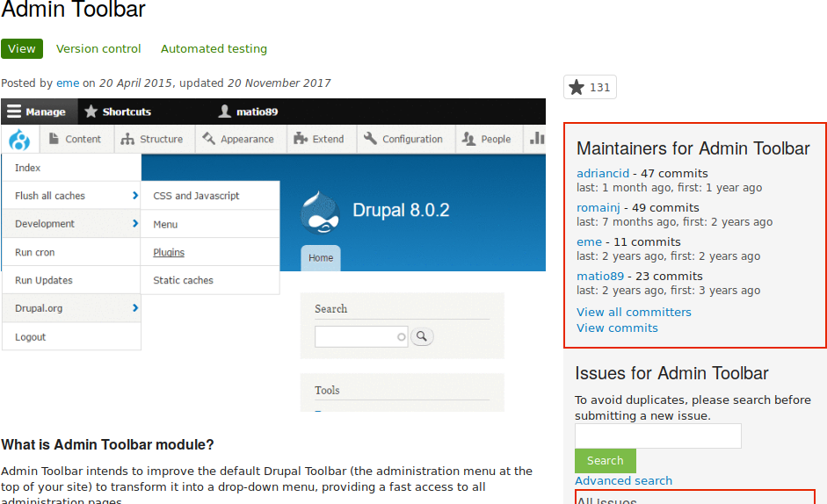Open adriancid maintainer profile
The height and width of the screenshot is (504, 827).
[x=602, y=173]
